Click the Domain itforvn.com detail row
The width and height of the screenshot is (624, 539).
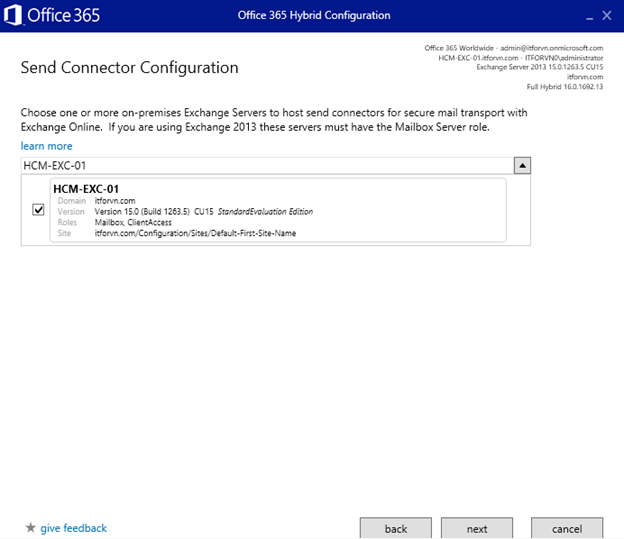(x=117, y=201)
